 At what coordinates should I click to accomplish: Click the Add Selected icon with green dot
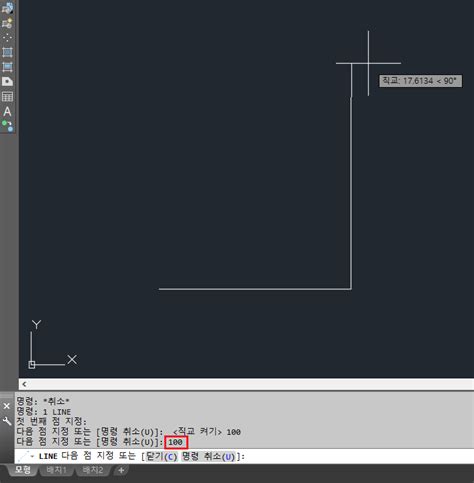7,126
